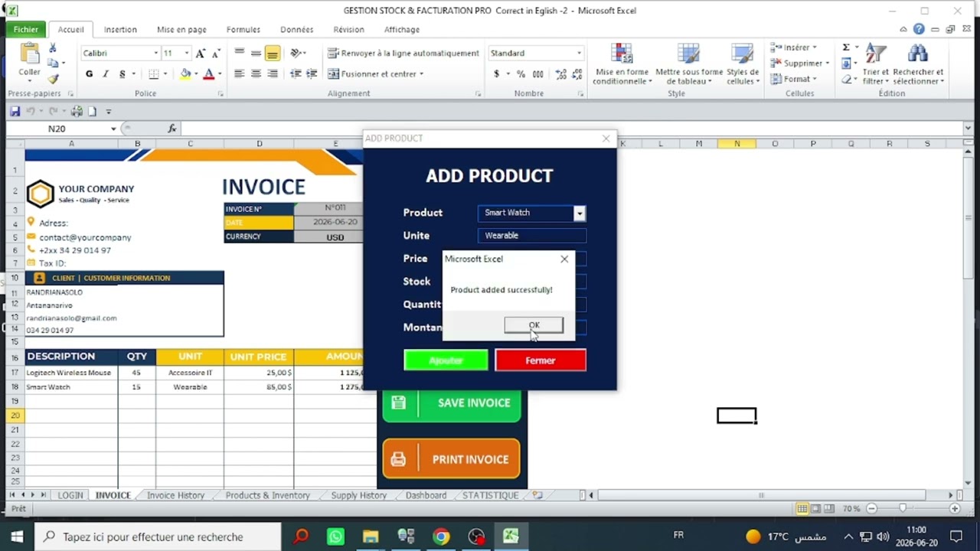Click the Unite field showing Wearable

coord(532,236)
